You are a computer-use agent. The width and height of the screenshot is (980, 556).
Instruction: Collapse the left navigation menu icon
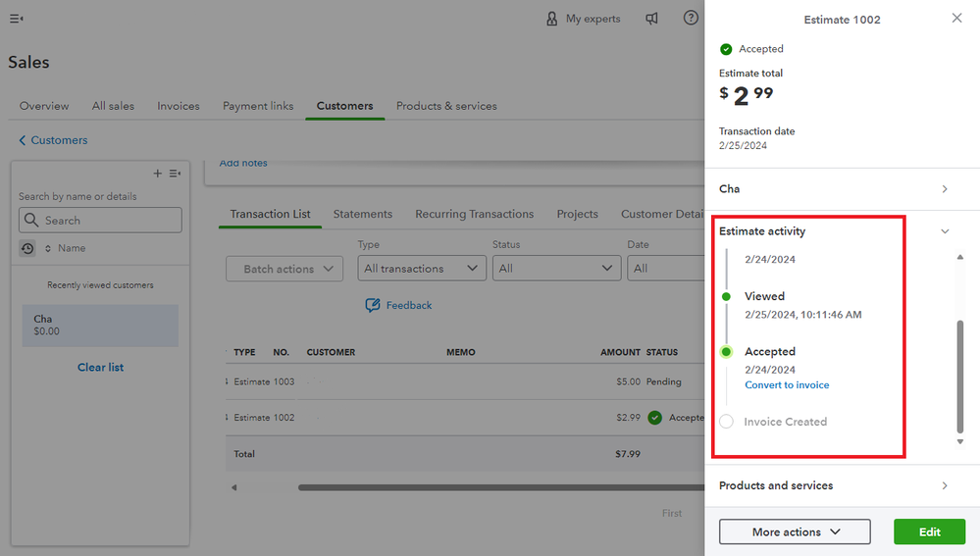(x=17, y=19)
